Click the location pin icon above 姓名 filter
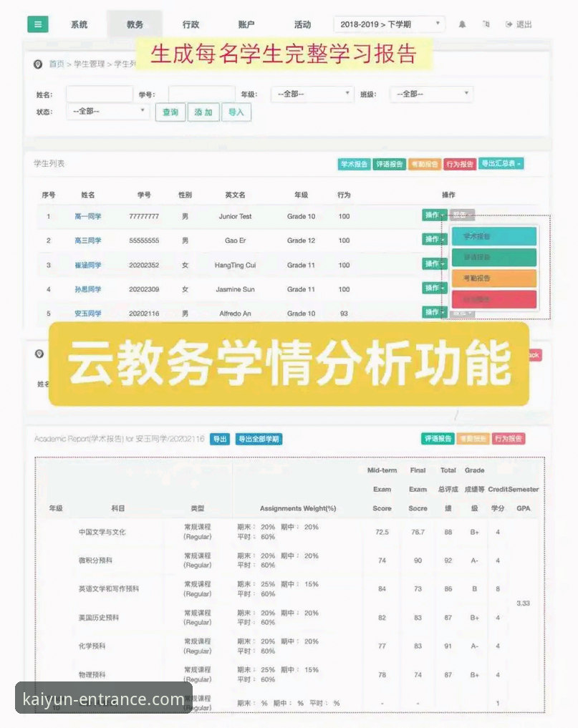Screen dimensions: 578x728 tap(38, 352)
